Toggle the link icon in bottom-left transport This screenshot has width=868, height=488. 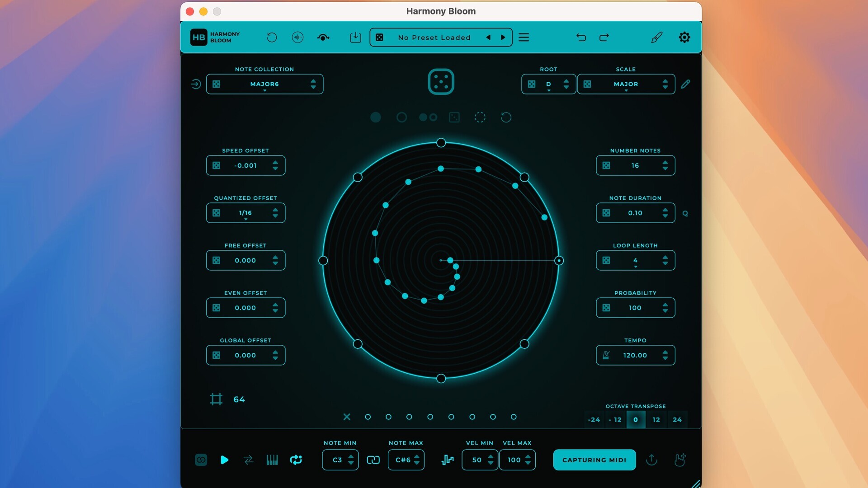point(201,460)
